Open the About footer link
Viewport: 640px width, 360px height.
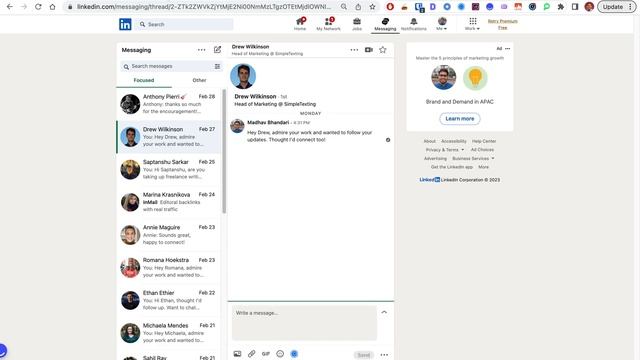pos(429,141)
